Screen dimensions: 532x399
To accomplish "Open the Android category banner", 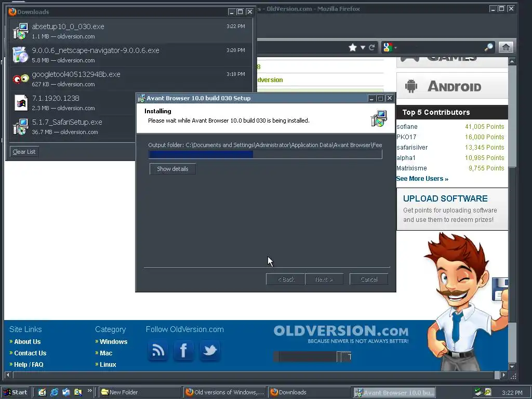I will (x=453, y=86).
